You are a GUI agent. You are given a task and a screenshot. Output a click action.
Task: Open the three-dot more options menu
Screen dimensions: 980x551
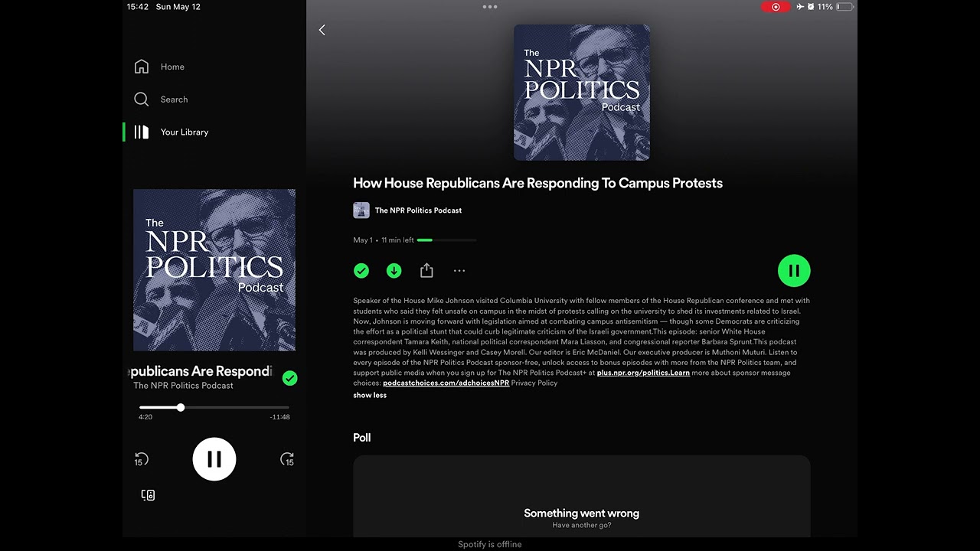(459, 271)
